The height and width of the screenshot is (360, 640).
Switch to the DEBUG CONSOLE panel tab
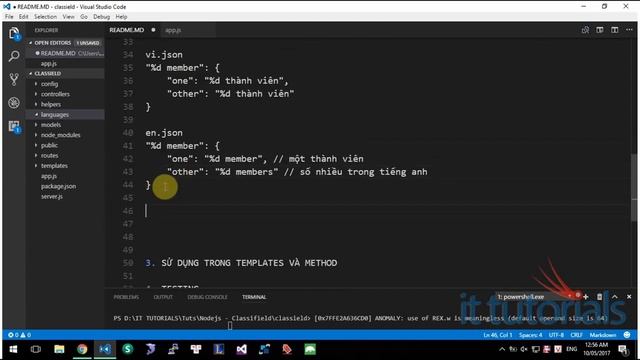coord(207,297)
